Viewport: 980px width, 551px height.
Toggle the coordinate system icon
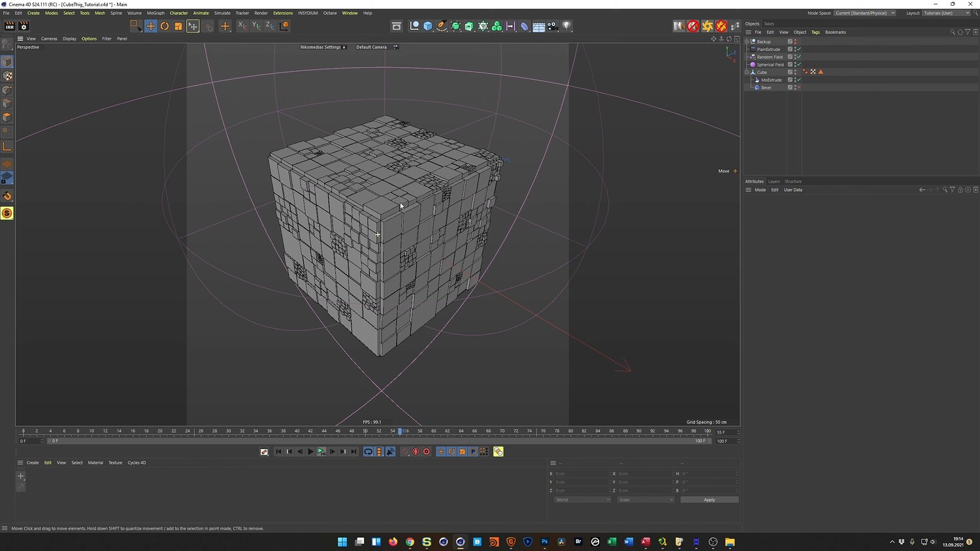(x=284, y=26)
